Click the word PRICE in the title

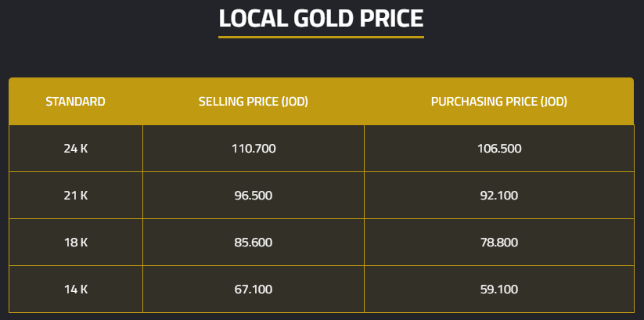pos(391,19)
